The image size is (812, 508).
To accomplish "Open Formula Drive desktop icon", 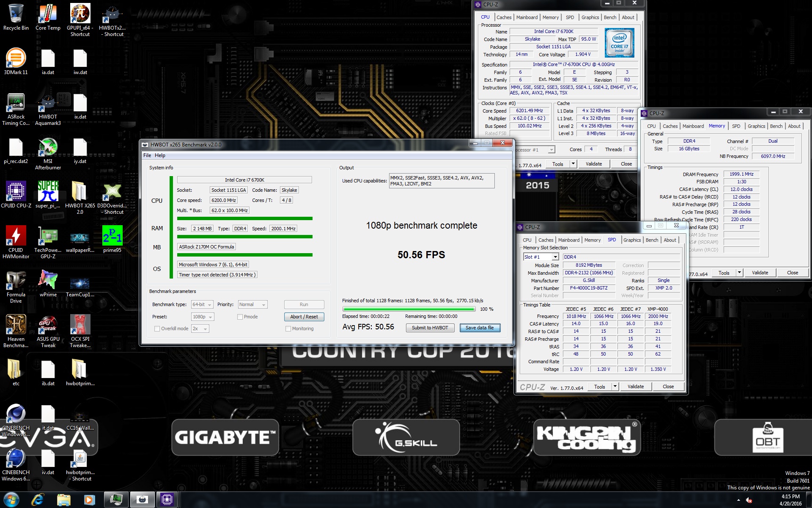I will point(16,287).
